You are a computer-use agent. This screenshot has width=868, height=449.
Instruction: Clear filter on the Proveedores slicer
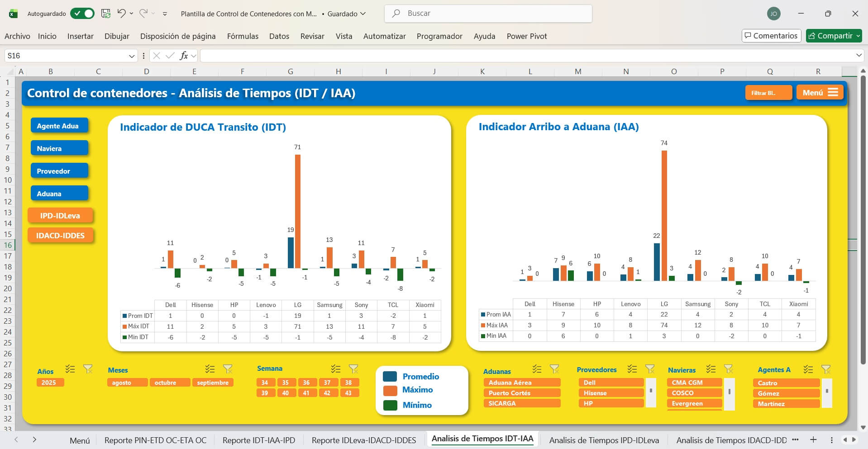pos(650,369)
